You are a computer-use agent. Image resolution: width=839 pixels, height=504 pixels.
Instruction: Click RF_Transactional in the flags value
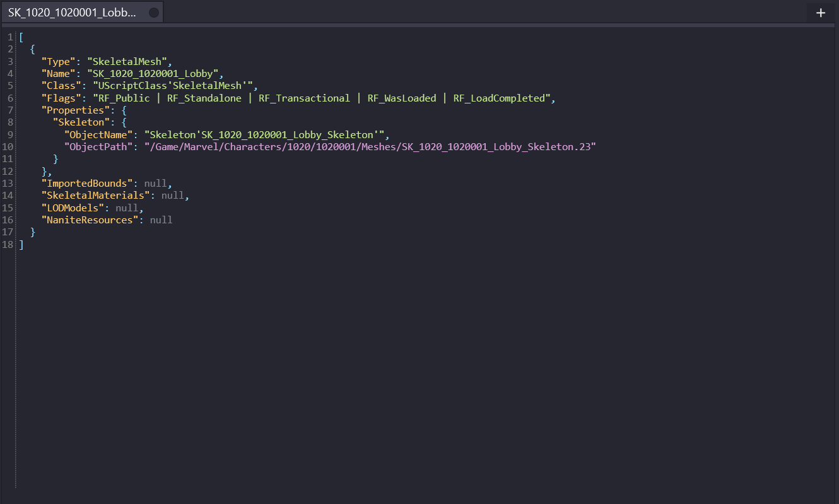coord(304,98)
